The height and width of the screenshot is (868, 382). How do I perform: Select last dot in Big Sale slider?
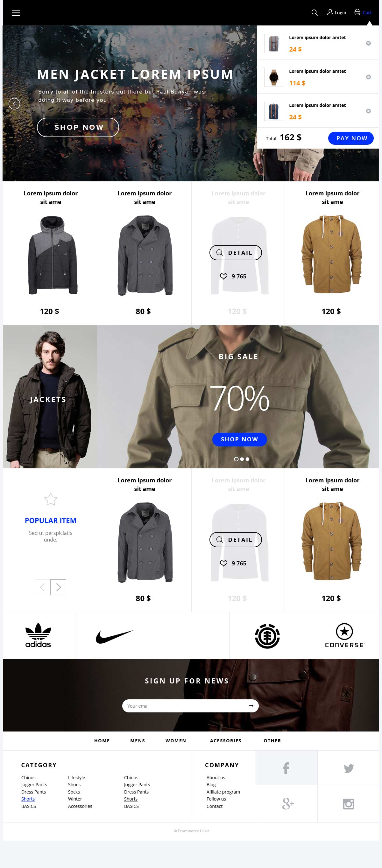[247, 459]
